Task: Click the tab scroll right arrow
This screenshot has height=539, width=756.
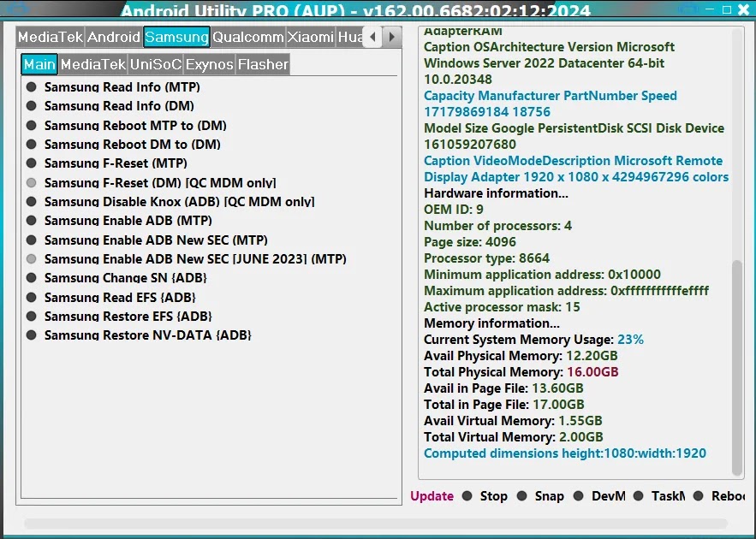Action: 392,37
